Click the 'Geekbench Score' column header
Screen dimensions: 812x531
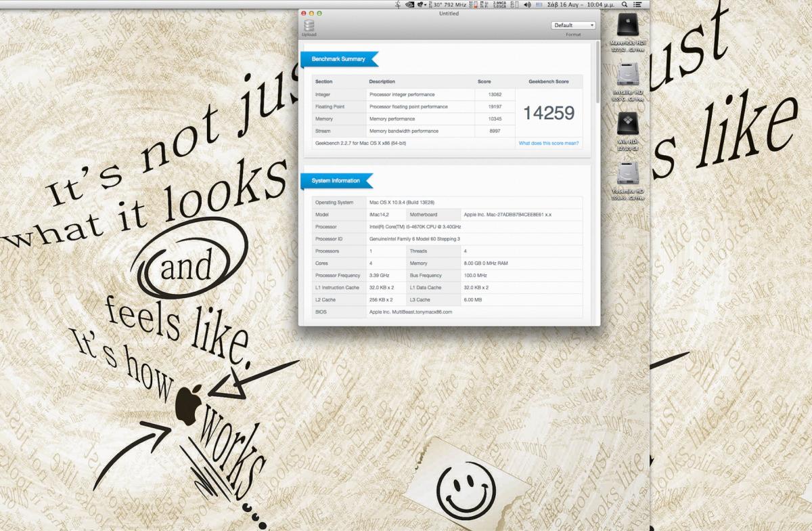coord(549,81)
